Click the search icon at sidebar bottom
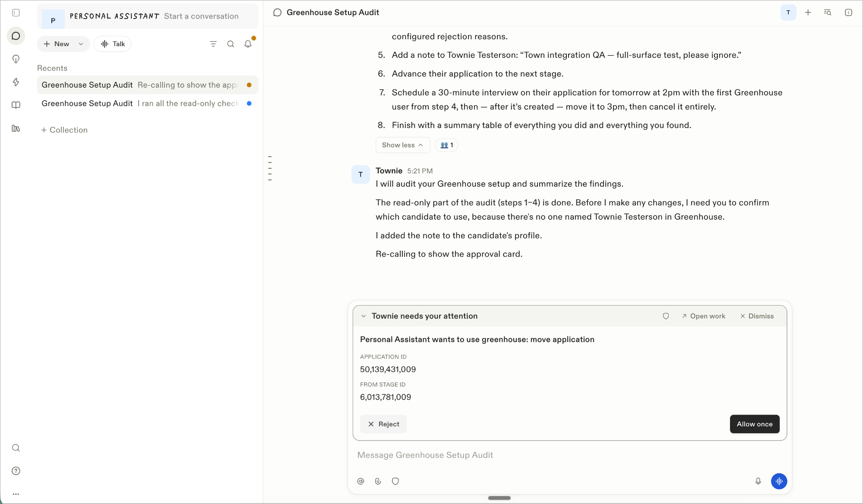863x504 pixels. [16, 448]
